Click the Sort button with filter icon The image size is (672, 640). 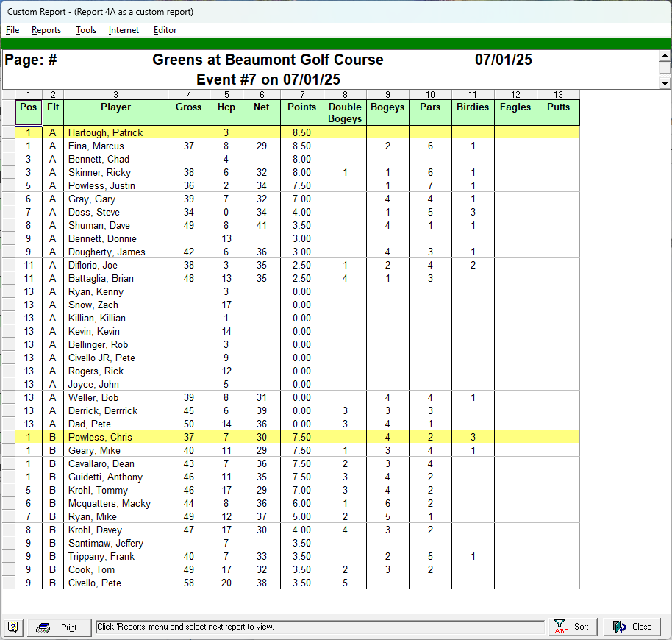[573, 627]
